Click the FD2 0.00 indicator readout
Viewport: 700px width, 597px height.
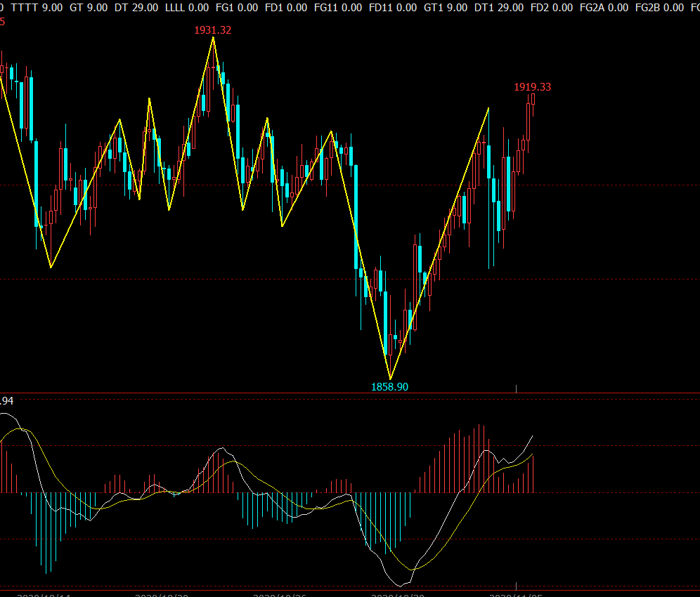(550, 7)
